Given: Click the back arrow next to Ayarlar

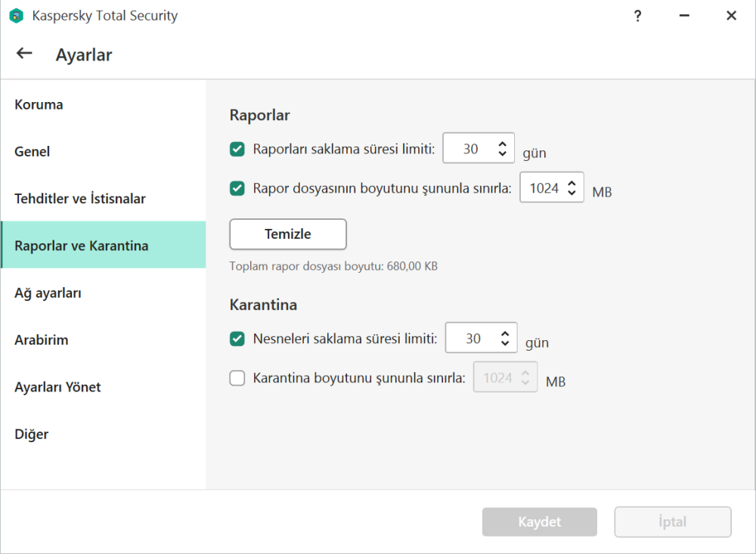Looking at the screenshot, I should tap(24, 53).
